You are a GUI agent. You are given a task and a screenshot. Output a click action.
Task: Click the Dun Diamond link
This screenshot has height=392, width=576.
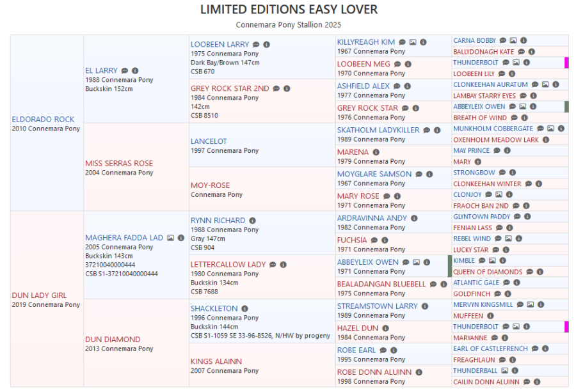pos(113,340)
